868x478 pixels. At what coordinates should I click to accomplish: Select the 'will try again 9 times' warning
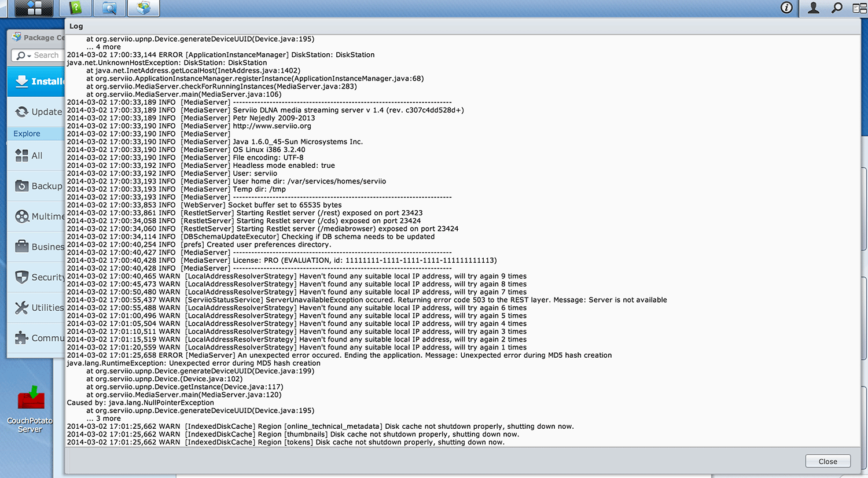(297, 277)
